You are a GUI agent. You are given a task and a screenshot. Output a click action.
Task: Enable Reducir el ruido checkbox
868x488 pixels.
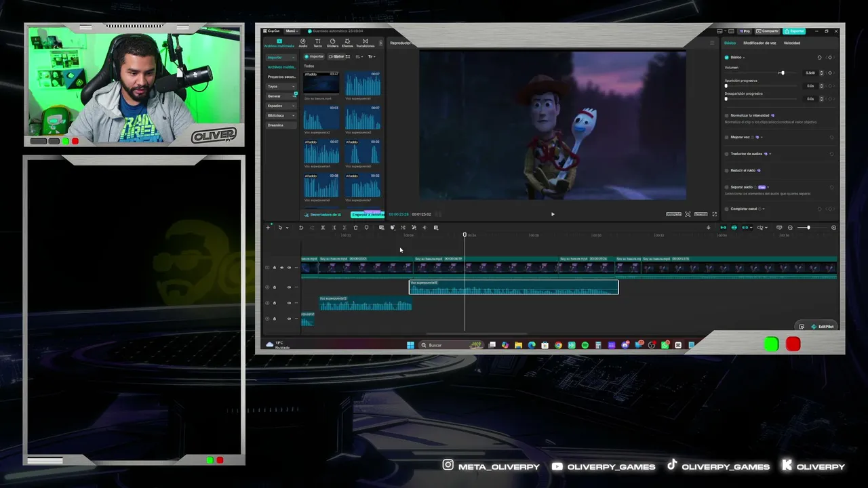(x=726, y=171)
